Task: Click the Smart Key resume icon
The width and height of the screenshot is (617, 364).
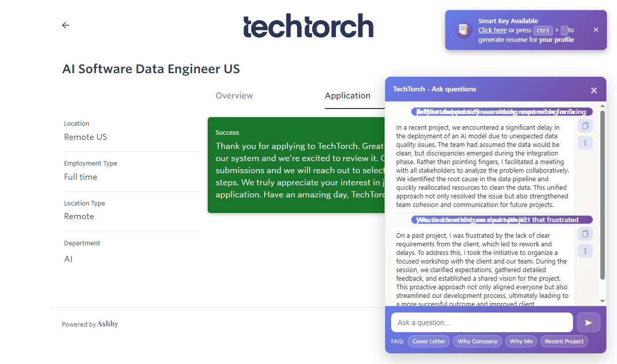Action: (462, 30)
